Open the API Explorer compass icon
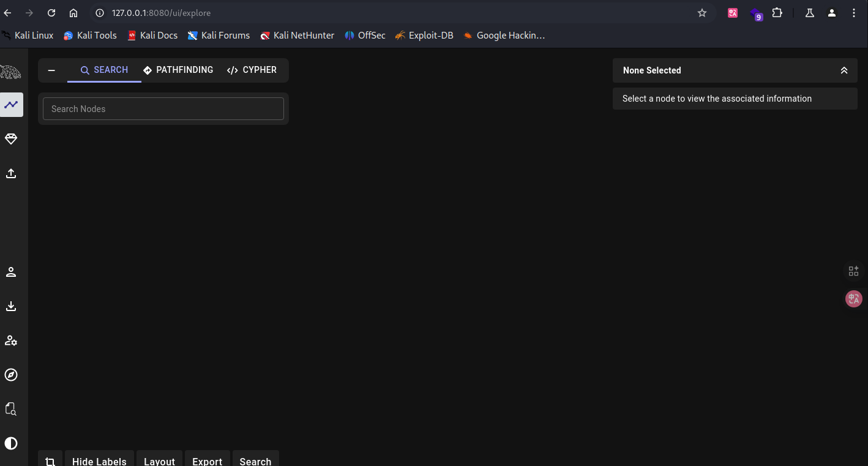The image size is (868, 466). point(11,375)
